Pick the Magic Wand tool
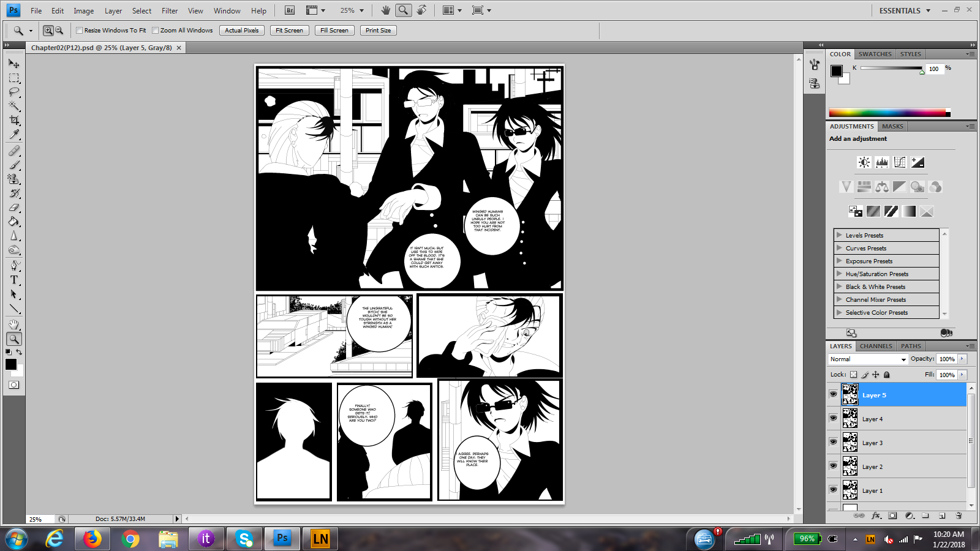 [14, 106]
